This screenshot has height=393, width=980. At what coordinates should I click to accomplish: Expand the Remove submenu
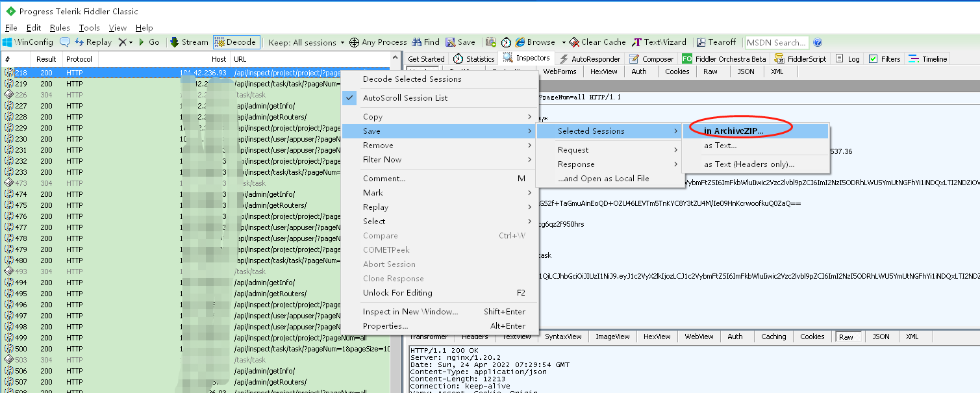coord(440,146)
